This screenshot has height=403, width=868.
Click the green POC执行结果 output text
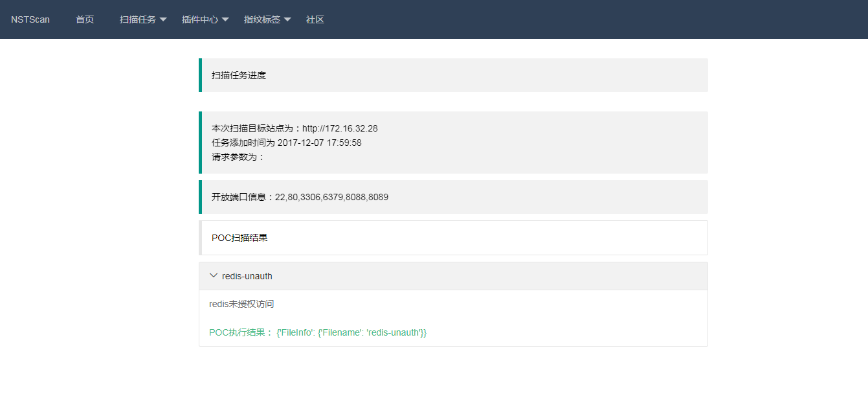[318, 332]
